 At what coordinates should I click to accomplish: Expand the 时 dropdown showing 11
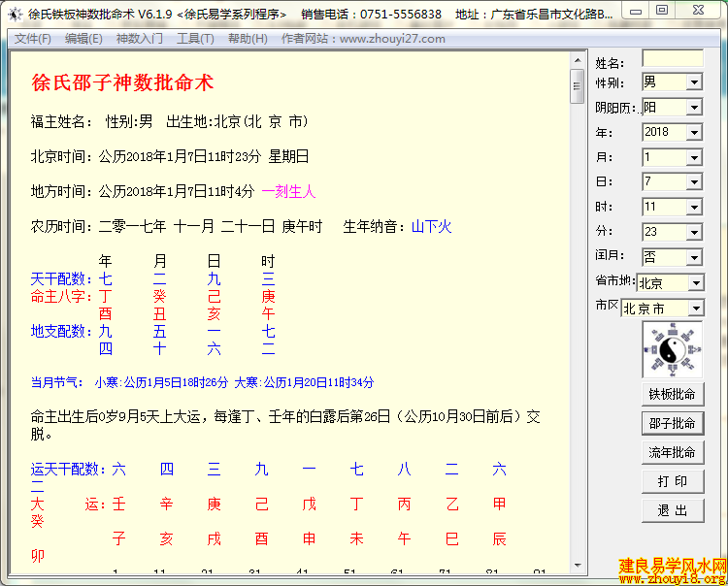tap(694, 207)
